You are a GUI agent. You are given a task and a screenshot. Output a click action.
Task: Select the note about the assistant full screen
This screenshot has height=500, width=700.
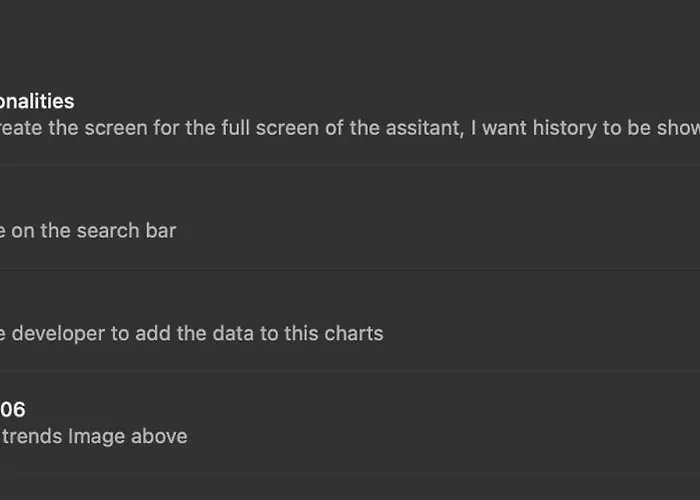(x=350, y=115)
